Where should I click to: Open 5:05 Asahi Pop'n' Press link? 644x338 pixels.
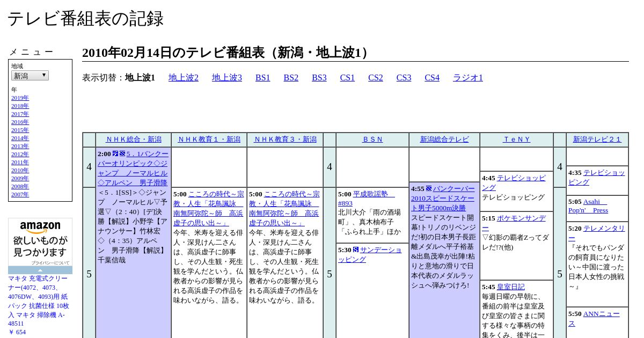(588, 206)
